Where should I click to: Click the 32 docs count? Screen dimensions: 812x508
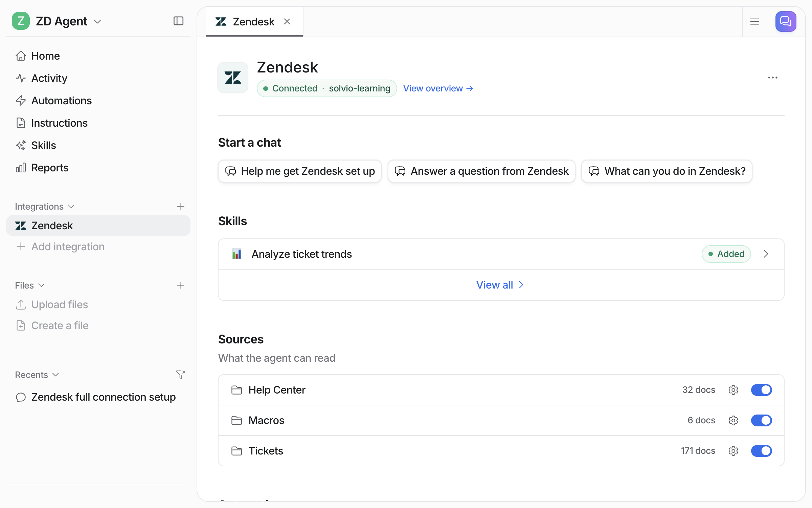coord(699,390)
